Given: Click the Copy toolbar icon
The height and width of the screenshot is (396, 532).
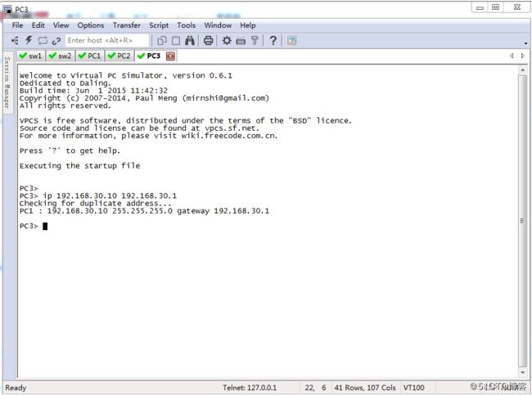Looking at the screenshot, I should pyautogui.click(x=162, y=41).
